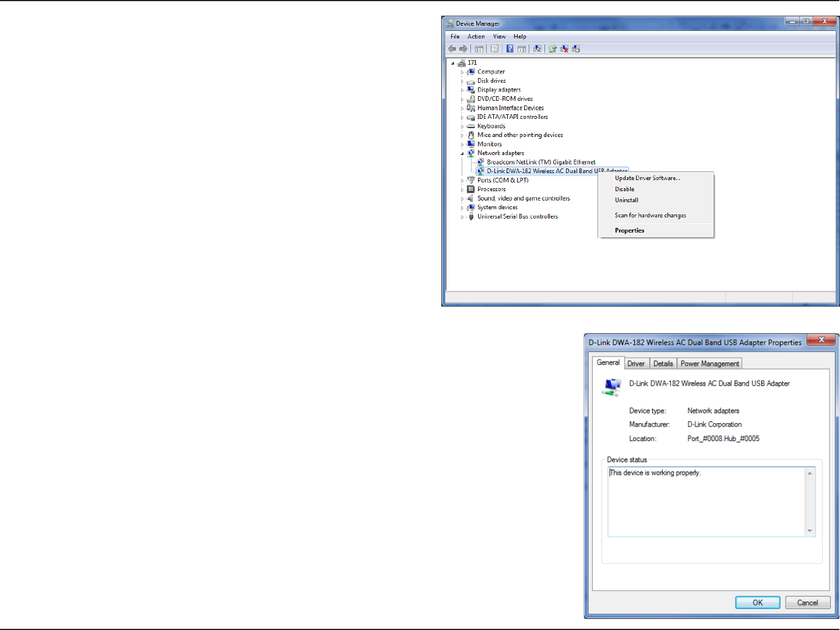
Task: Expand the Disk drives node arrow
Action: point(462,81)
